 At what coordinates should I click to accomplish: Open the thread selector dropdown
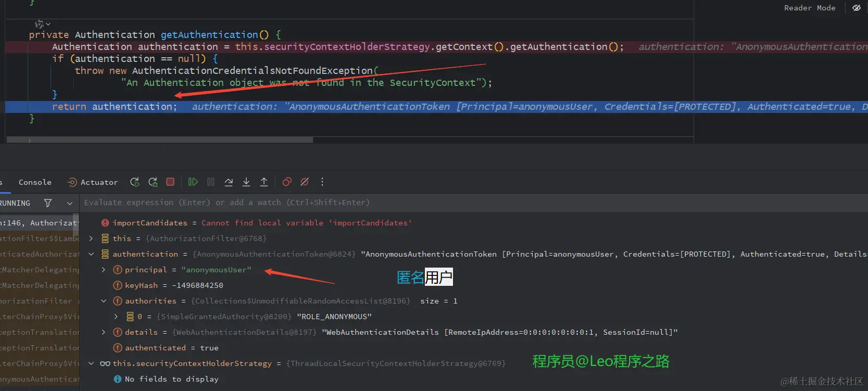(69, 203)
